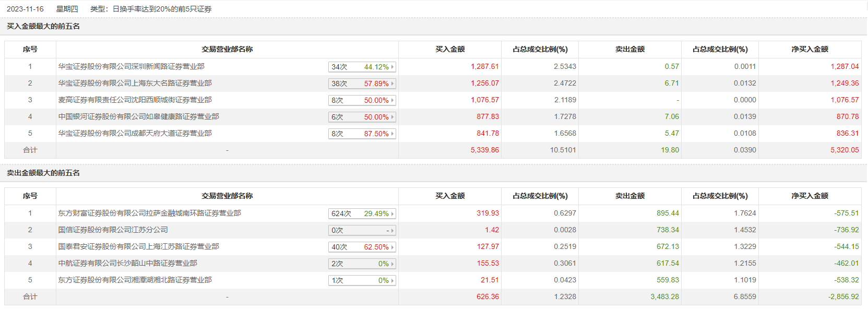Screen dimensions: 868x309
Task: Open 国泰君安证券上海江苏路证券营业部 link
Action: coord(138,246)
